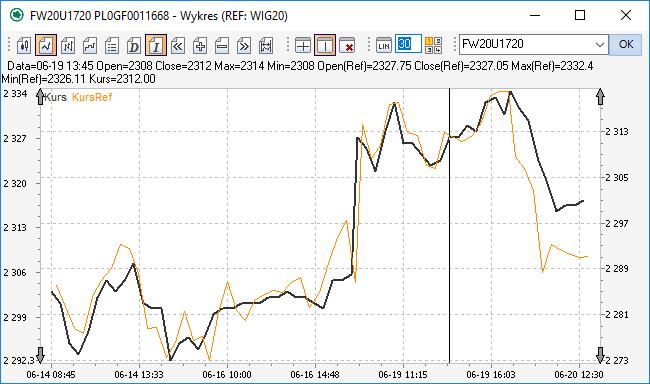Select the line chart type icon
The image size is (650, 384).
(x=46, y=45)
